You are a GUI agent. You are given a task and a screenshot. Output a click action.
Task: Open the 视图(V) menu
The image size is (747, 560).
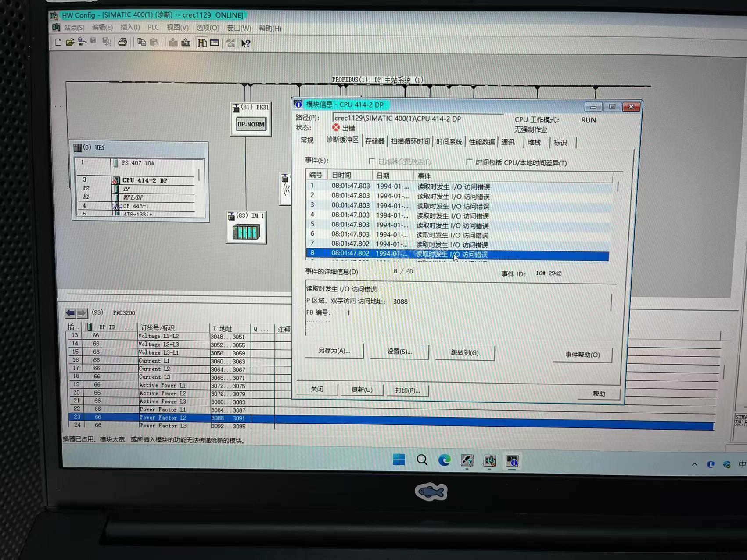tap(177, 28)
